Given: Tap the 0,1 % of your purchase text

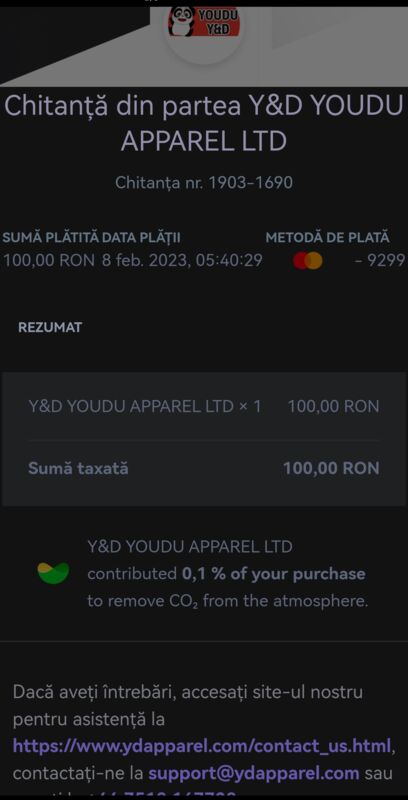Looking at the screenshot, I should coord(274,574).
